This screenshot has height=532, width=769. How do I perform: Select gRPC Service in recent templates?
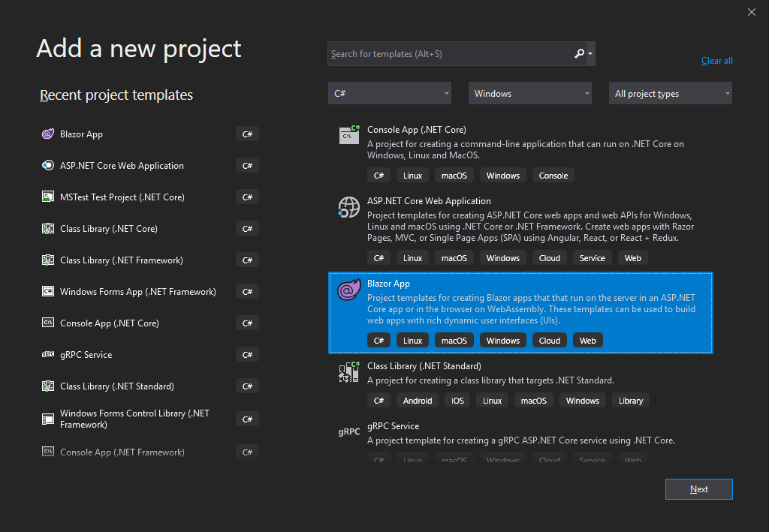coord(149,354)
